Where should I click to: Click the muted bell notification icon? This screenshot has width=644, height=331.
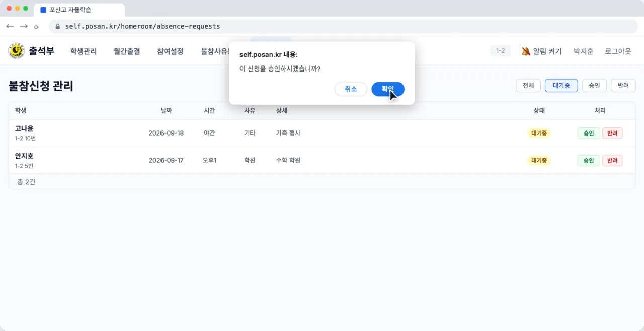point(526,51)
